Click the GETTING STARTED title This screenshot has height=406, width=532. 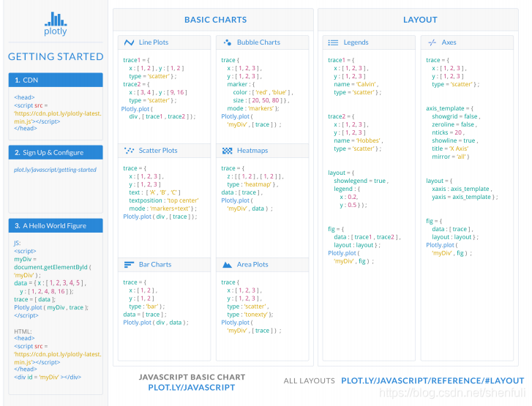pos(56,56)
